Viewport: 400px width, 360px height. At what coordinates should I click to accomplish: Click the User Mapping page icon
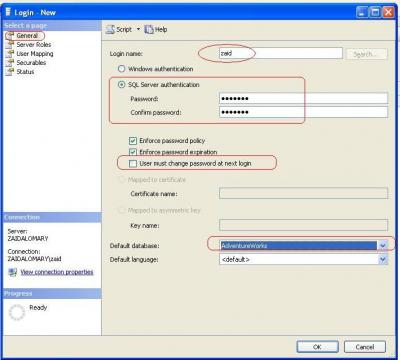pyautogui.click(x=10, y=54)
